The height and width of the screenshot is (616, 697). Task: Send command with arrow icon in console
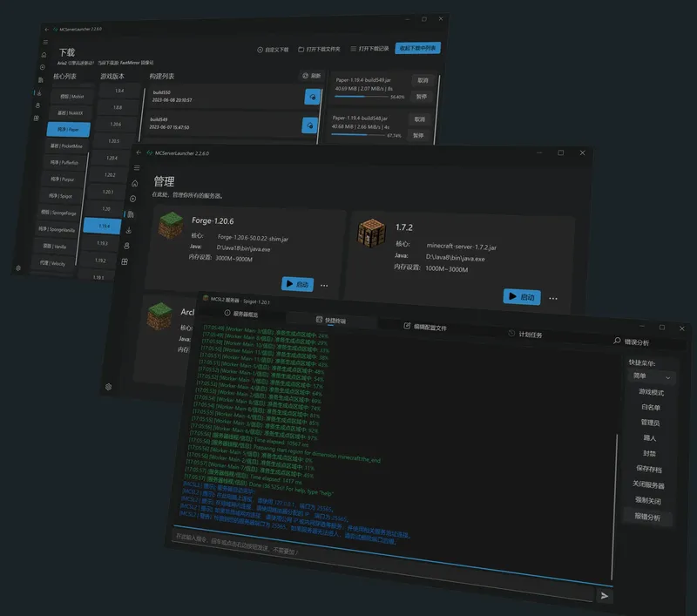[605, 596]
